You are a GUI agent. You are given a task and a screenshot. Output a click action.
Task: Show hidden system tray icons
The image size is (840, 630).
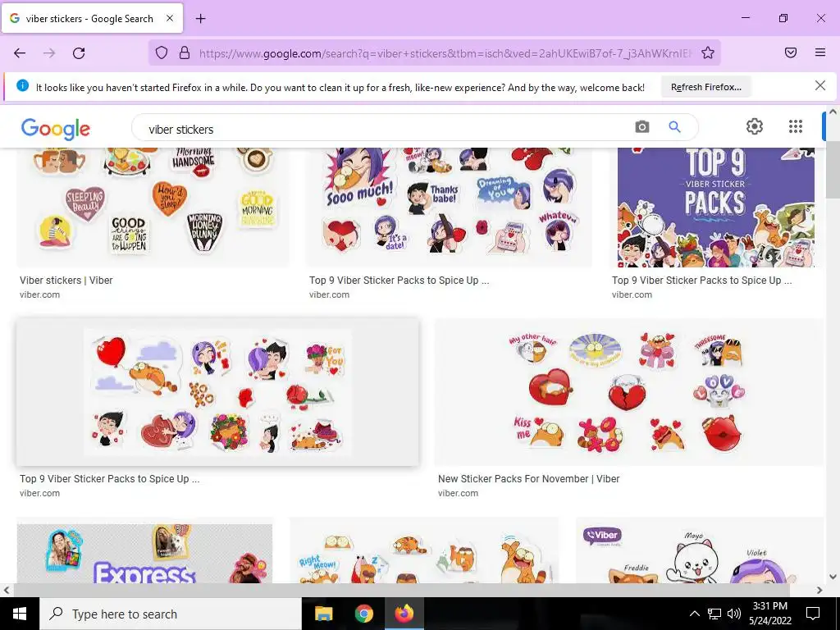coord(694,614)
